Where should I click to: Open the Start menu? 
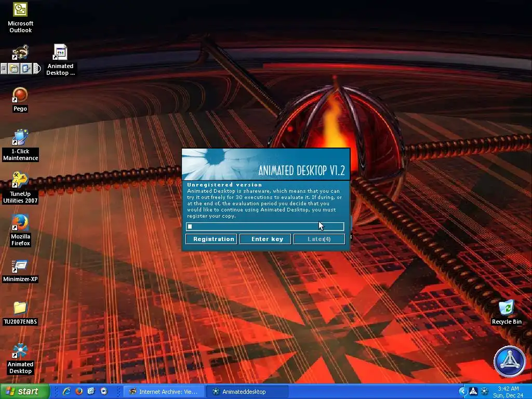pyautogui.click(x=24, y=392)
